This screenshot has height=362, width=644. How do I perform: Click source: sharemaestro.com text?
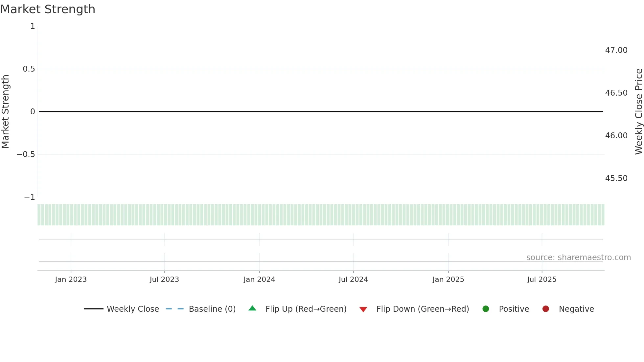point(578,258)
